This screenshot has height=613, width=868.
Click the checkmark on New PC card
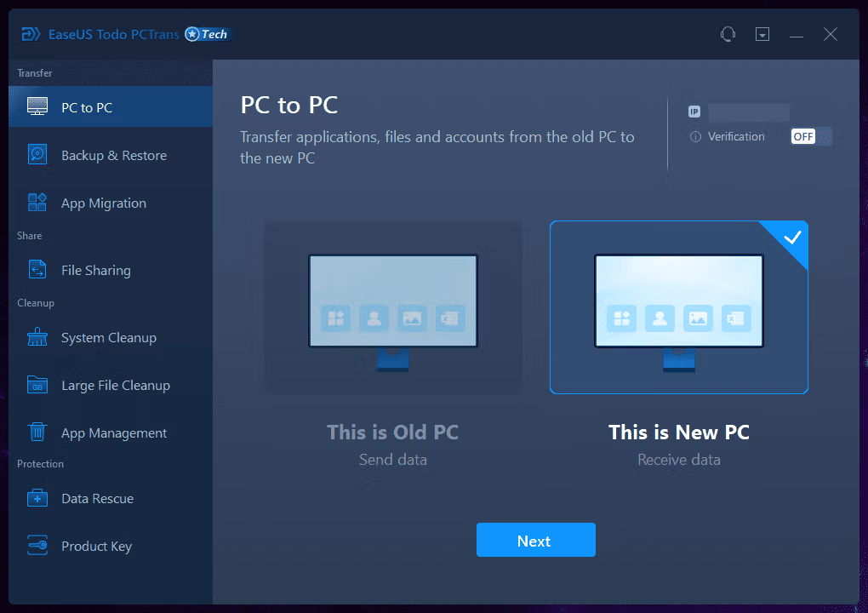(792, 238)
